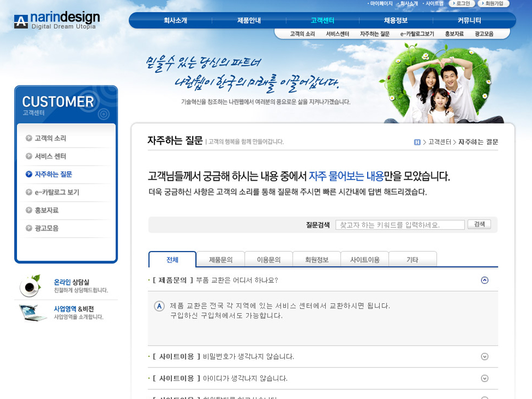Click the 로그인 button at top
This screenshot has height=399, width=532.
462,4
